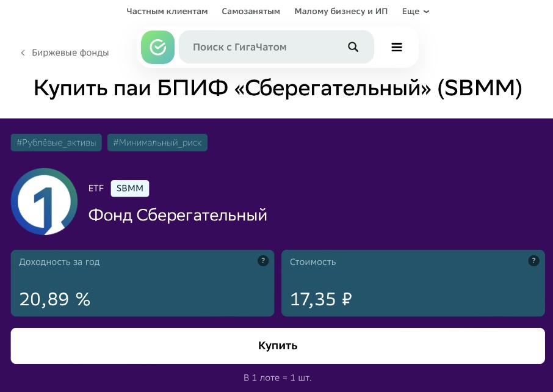Click help icon on Стоимость card
The width and height of the screenshot is (553, 392).
(533, 261)
